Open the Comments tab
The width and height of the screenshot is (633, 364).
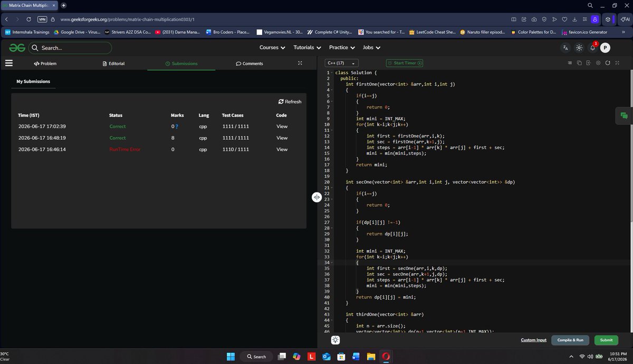(250, 63)
